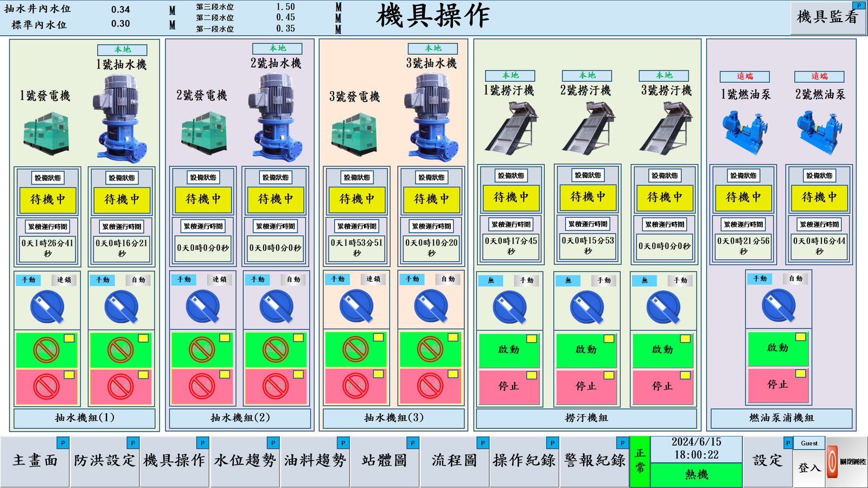Click the 3號撈汙機 trash rake image
The width and height of the screenshot is (868, 488).
(666, 127)
